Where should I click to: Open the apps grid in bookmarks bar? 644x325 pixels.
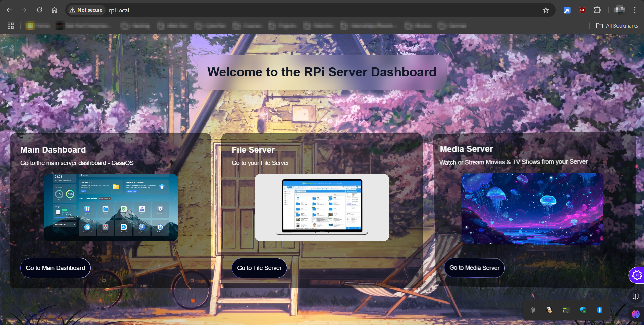coord(11,26)
